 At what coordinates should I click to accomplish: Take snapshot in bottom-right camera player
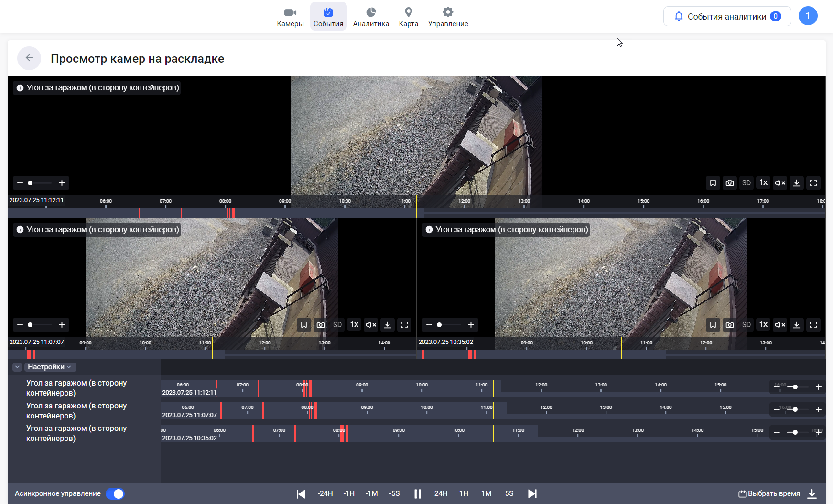pos(729,325)
